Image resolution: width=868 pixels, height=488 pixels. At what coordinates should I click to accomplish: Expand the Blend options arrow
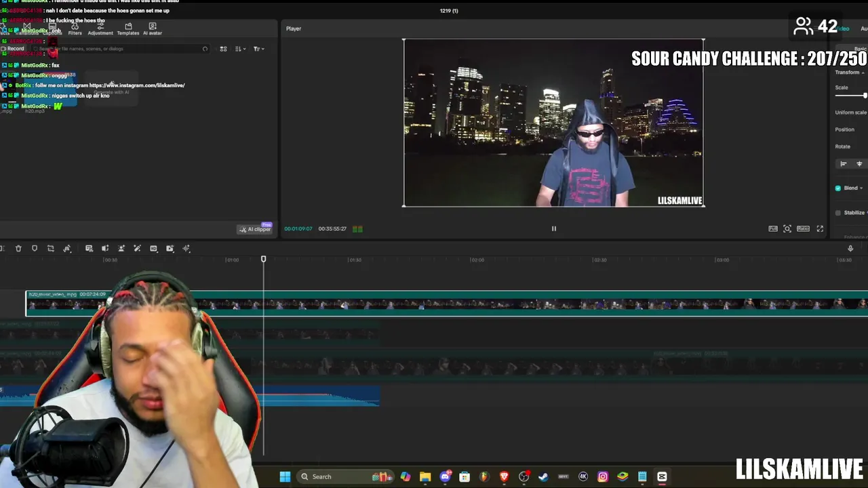[861, 188]
